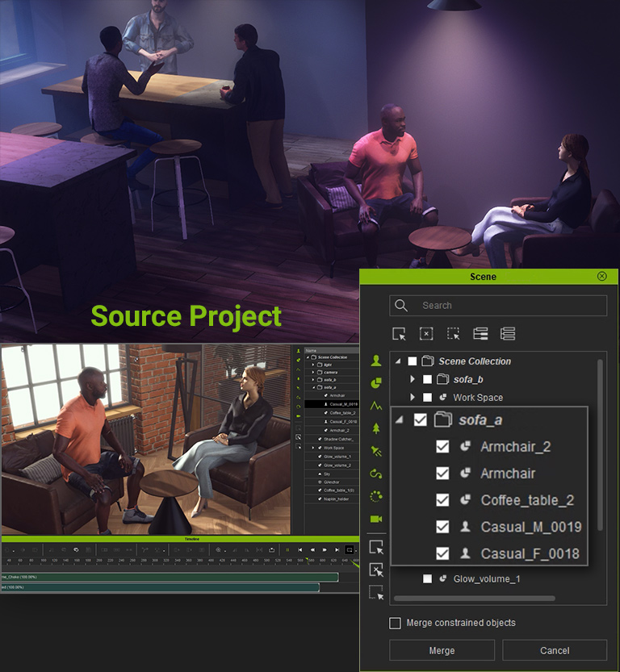Click the collapse all tree icon
This screenshot has height=672, width=620.
point(508,333)
